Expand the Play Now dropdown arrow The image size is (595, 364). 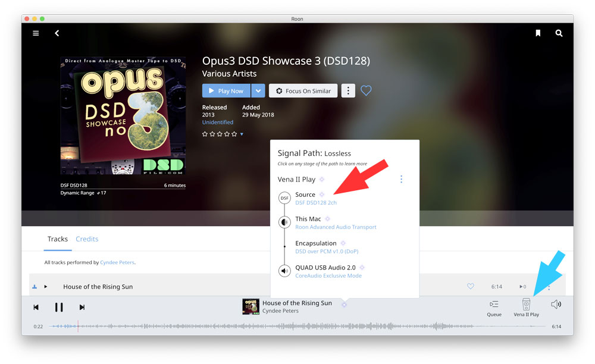258,91
